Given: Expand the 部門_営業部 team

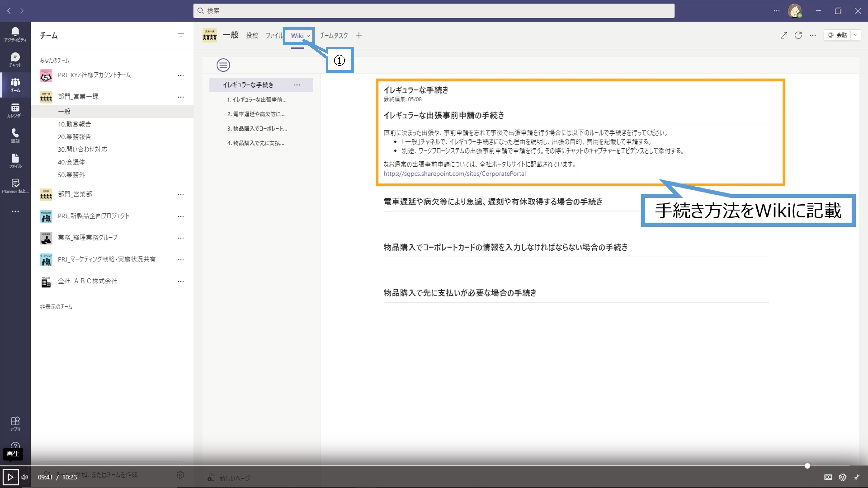Looking at the screenshot, I should pos(75,194).
